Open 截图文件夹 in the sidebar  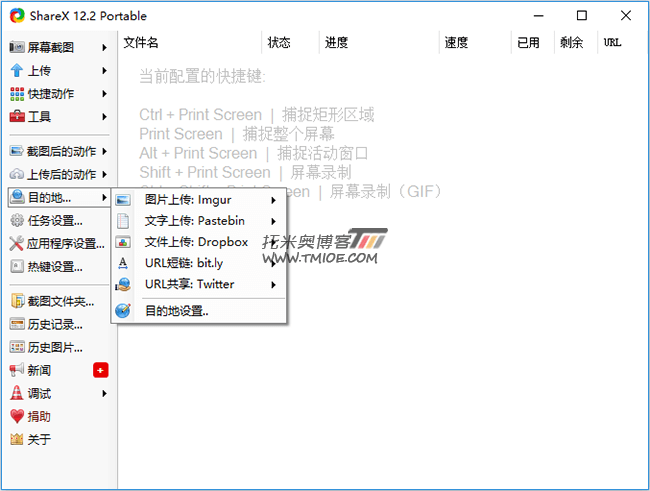59,301
